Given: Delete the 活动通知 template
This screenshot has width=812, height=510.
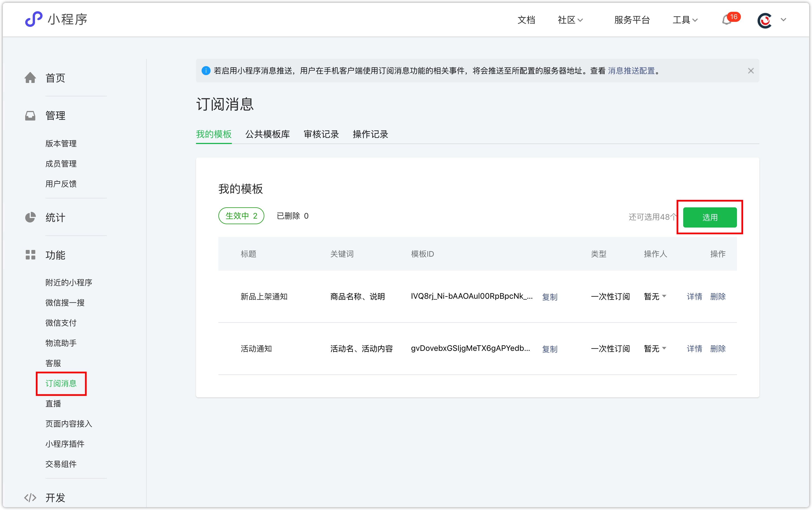Looking at the screenshot, I should tap(718, 348).
